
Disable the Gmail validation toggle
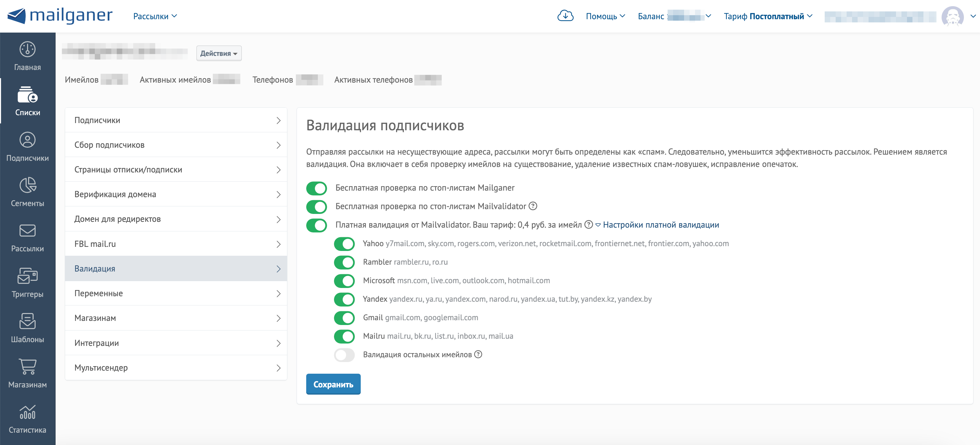pos(344,317)
